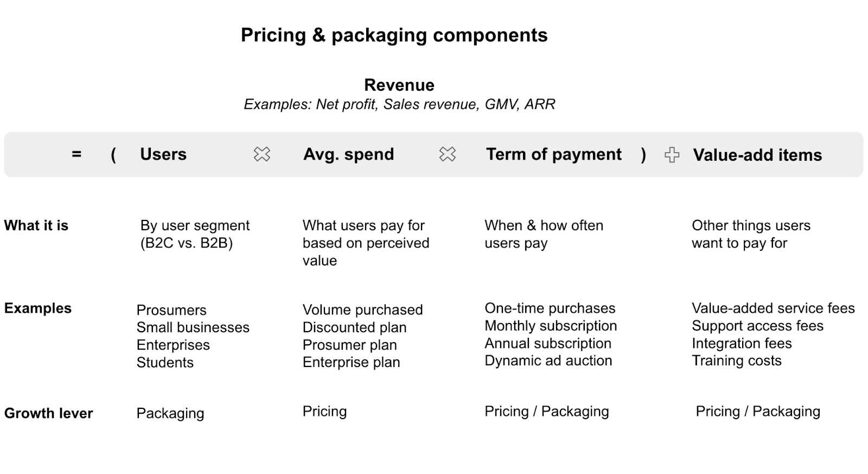The width and height of the screenshot is (868, 474).
Task: Click the closing parenthesis after Term of payment
Action: 643,155
